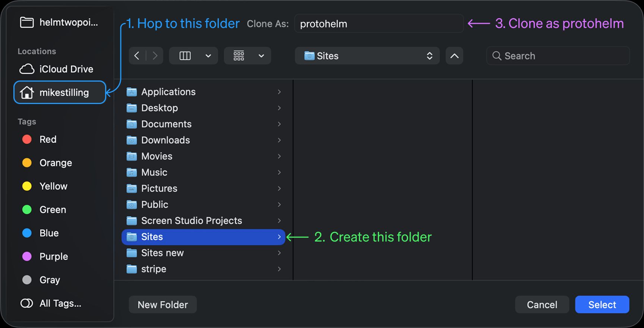Viewport: 644px width, 328px height.
Task: Open the Sites path popup menu
Action: coord(367,56)
